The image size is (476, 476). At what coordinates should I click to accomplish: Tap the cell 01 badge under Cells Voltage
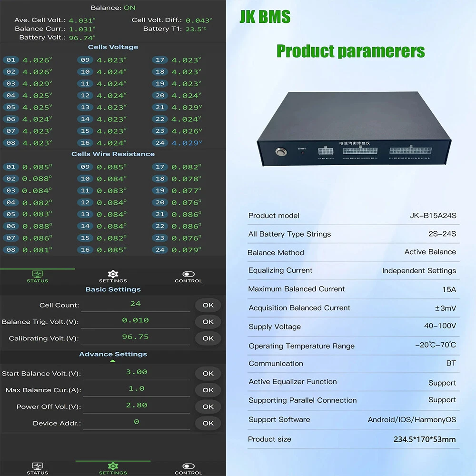click(11, 60)
